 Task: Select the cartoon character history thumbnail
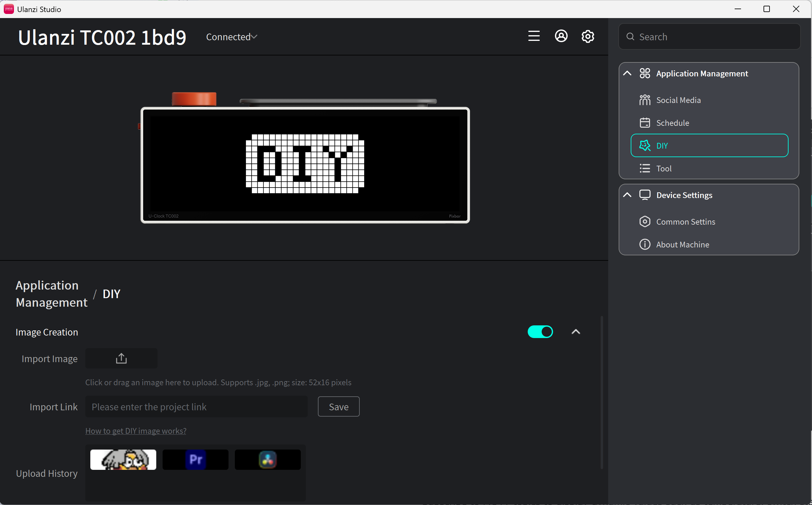[123, 460]
